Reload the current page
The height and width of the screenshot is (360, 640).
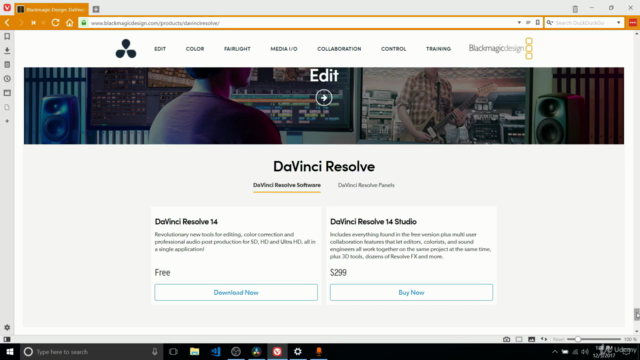pyautogui.click(x=56, y=23)
